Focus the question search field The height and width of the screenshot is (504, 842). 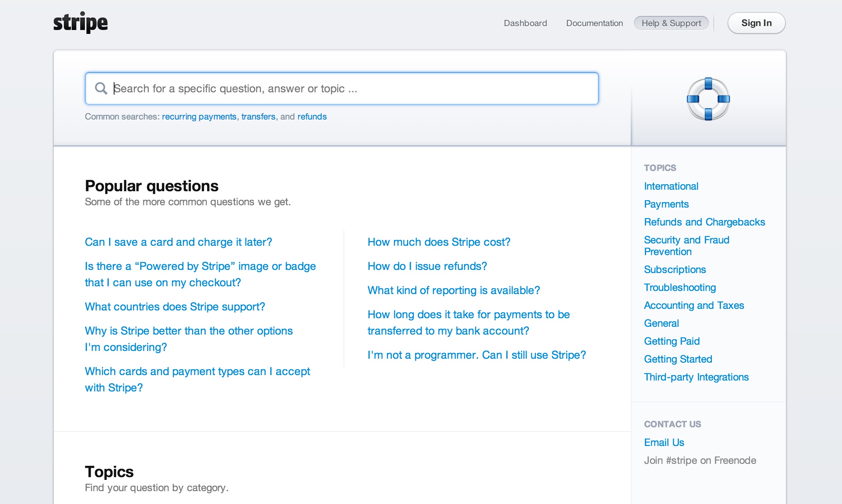pyautogui.click(x=342, y=88)
